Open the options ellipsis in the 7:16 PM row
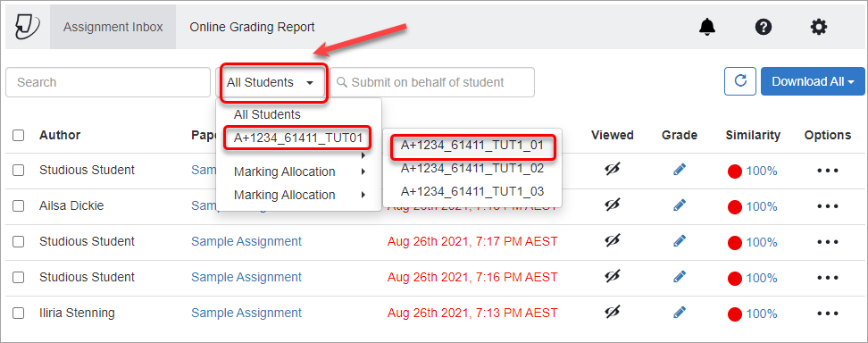The image size is (868, 343). pyautogui.click(x=828, y=277)
